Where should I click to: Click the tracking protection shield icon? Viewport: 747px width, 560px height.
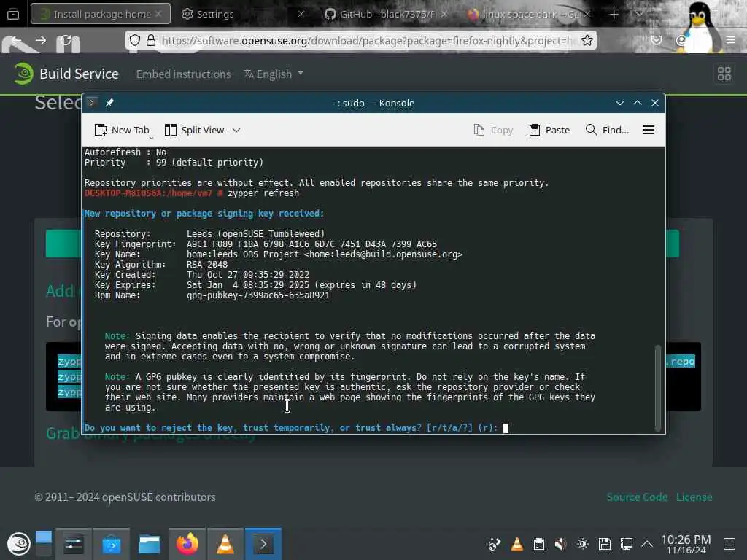coord(135,41)
